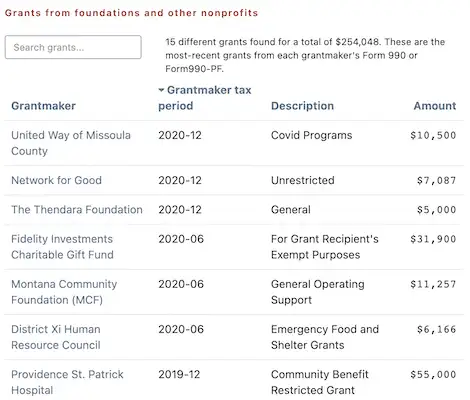
Task: Sort the table by Description column
Action: 302,106
